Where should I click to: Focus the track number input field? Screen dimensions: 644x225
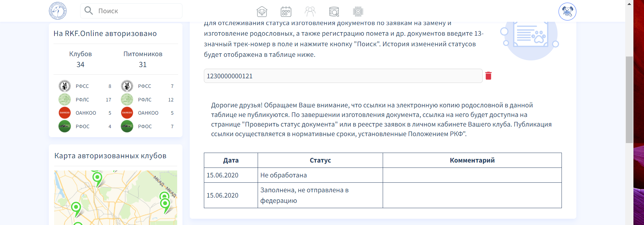pos(343,76)
